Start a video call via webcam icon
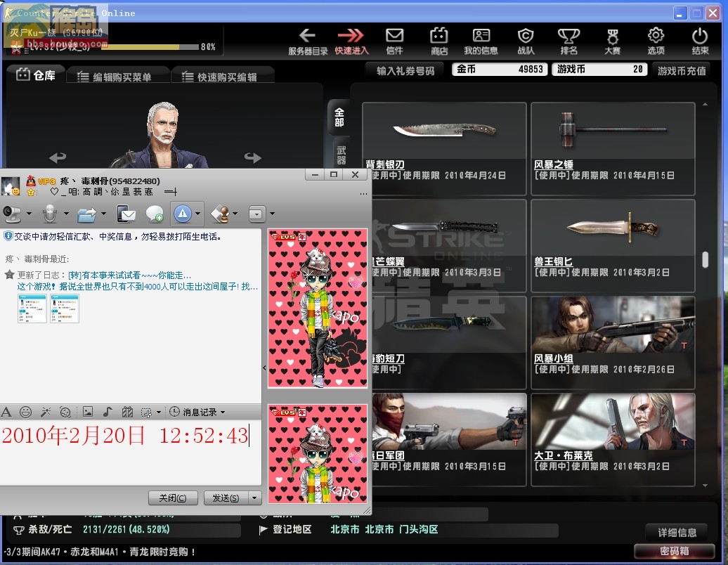728x565 pixels. [x=12, y=214]
